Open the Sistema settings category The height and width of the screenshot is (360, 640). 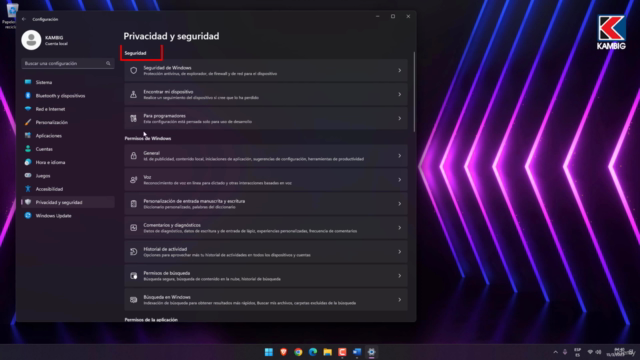[x=68, y=82]
